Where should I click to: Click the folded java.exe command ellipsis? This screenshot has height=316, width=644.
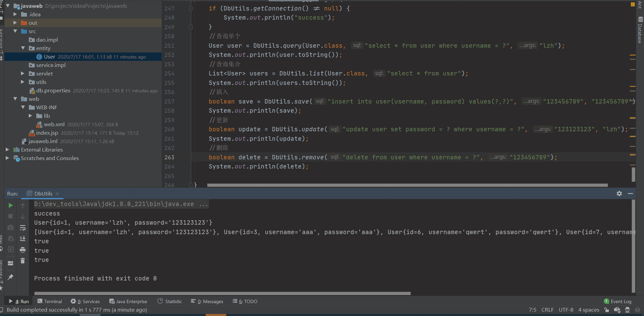[x=204, y=204]
